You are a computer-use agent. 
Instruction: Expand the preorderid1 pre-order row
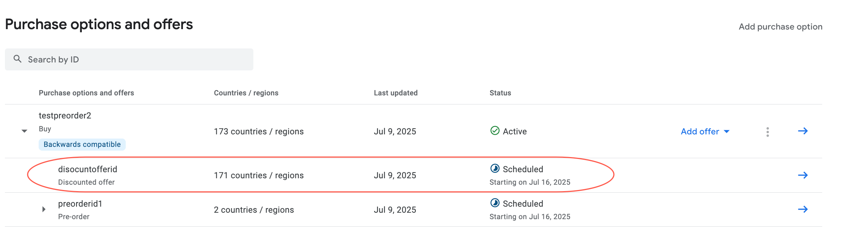(x=44, y=209)
